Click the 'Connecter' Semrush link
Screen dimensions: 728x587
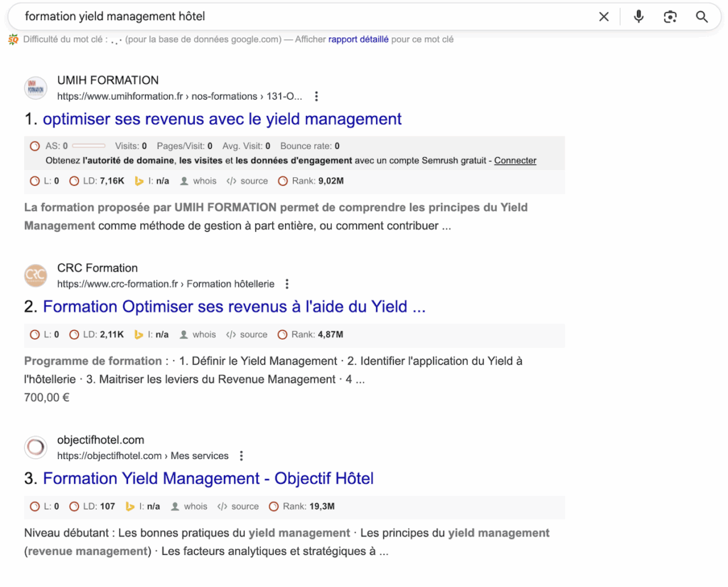(515, 161)
